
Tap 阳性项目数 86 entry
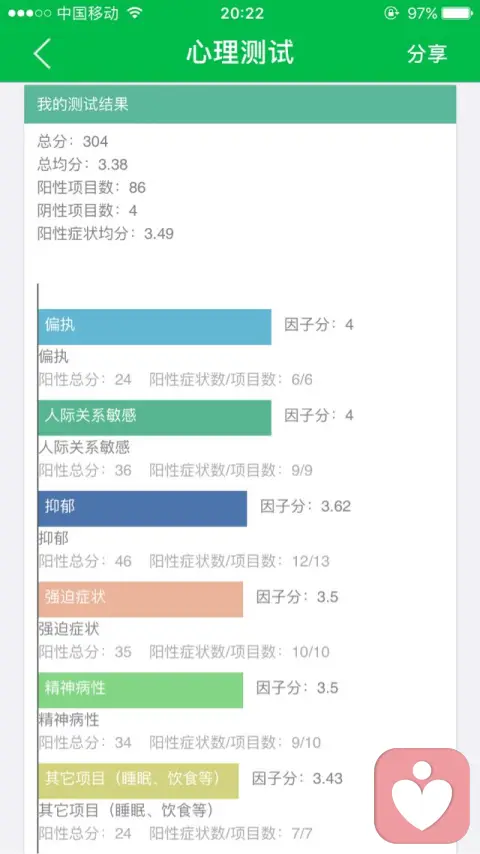coord(92,188)
